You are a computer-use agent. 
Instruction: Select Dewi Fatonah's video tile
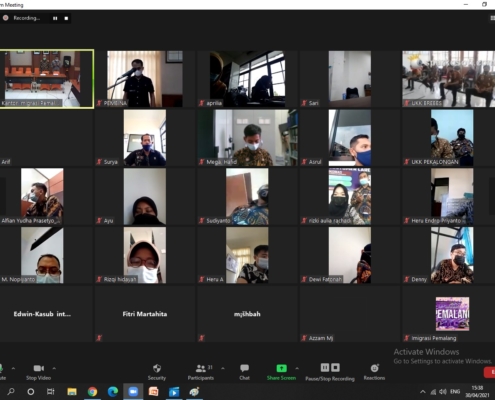click(x=350, y=255)
